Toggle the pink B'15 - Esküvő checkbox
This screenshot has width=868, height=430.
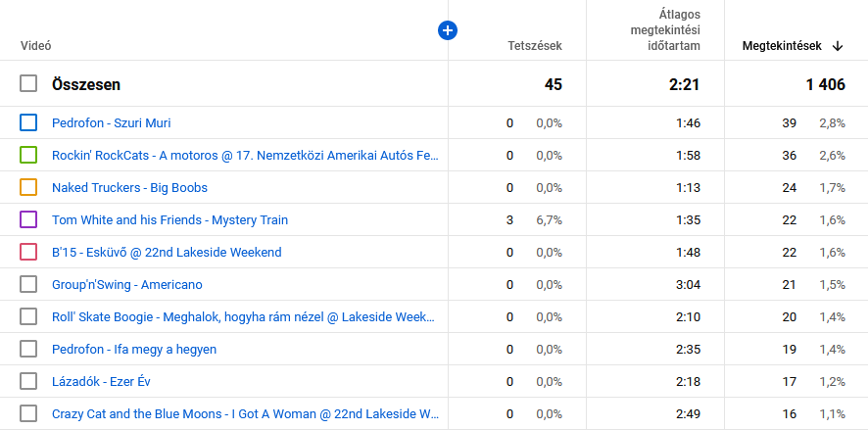(x=28, y=252)
